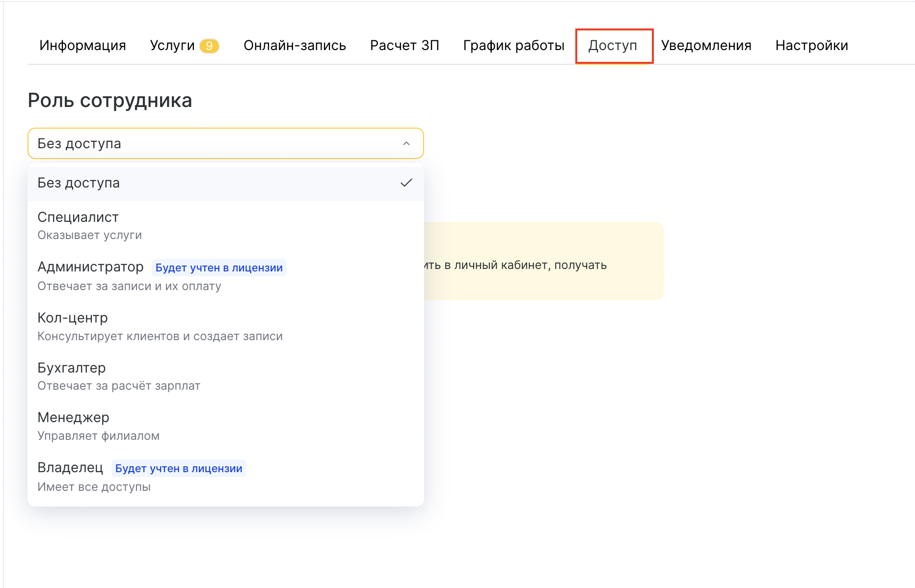The height and width of the screenshot is (588, 915).
Task: Switch to the Услуги tab
Action: pos(172,46)
